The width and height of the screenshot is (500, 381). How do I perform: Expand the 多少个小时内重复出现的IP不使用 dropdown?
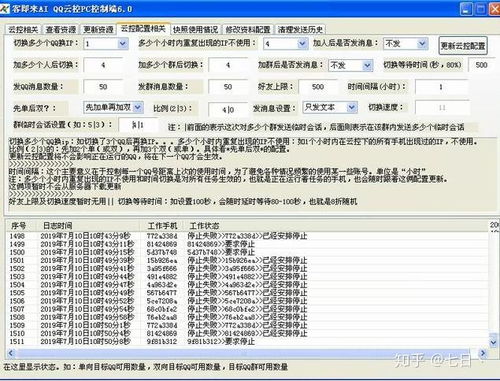tap(302, 44)
